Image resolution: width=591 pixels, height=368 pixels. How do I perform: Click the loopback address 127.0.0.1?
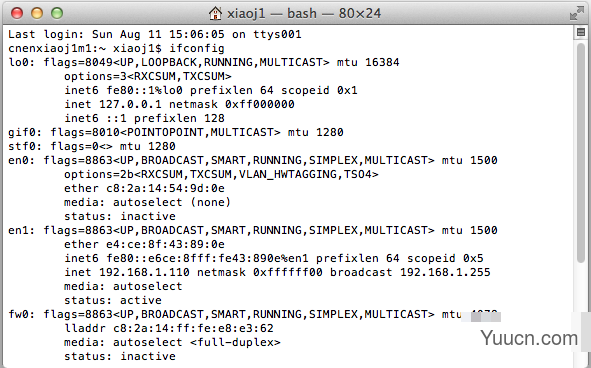coord(130,104)
